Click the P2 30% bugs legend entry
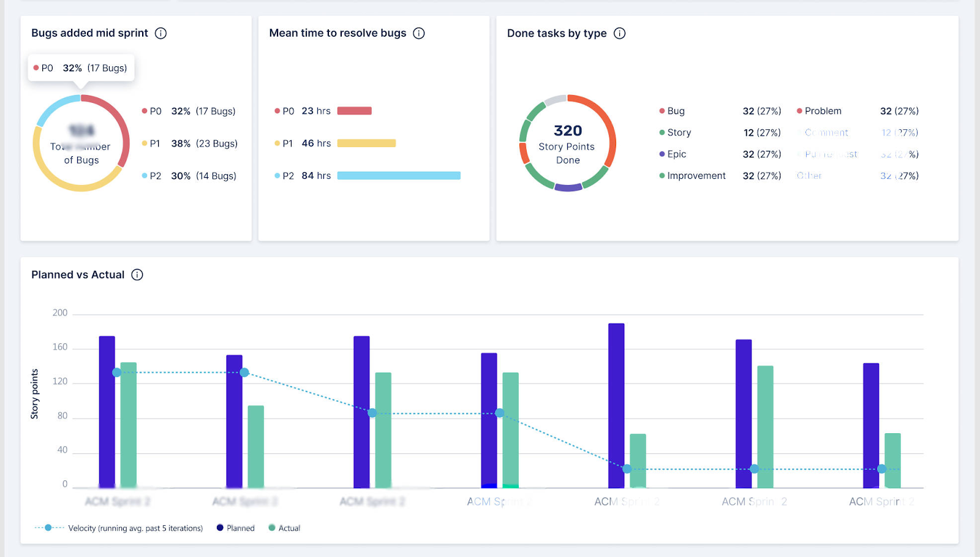Image resolution: width=980 pixels, height=557 pixels. click(189, 176)
